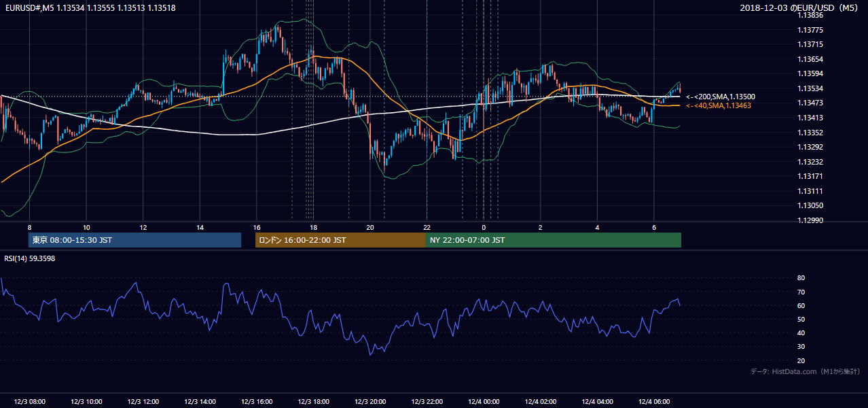This screenshot has width=868, height=408.
Task: Click price axis label 1.13171
Action: [x=811, y=176]
